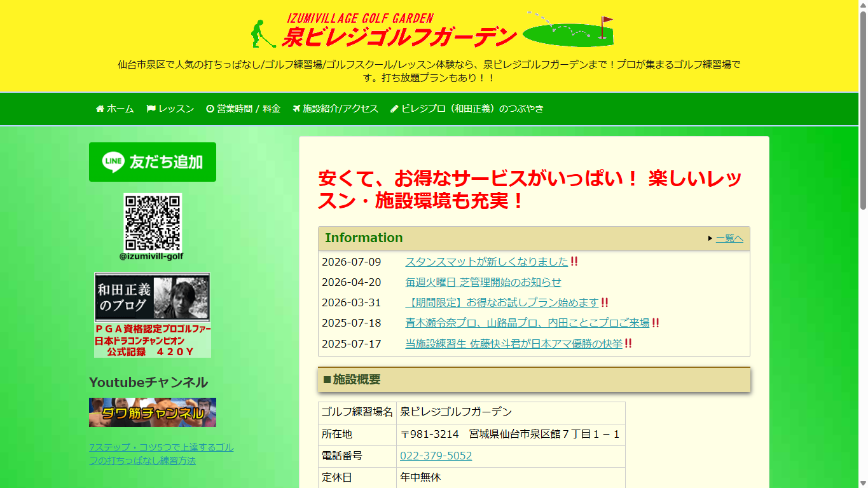Click the flag icon beside レッスン

(x=151, y=109)
